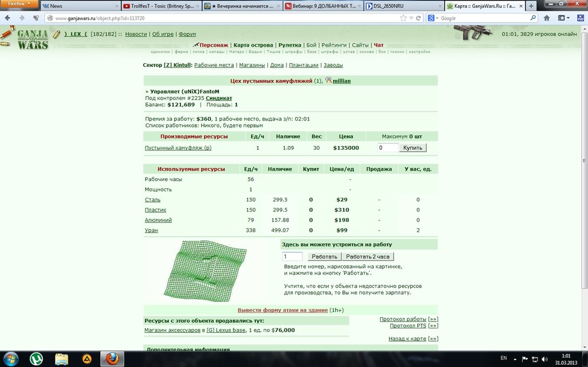
Task: Open a new tab with plus button
Action: pyautogui.click(x=531, y=6)
